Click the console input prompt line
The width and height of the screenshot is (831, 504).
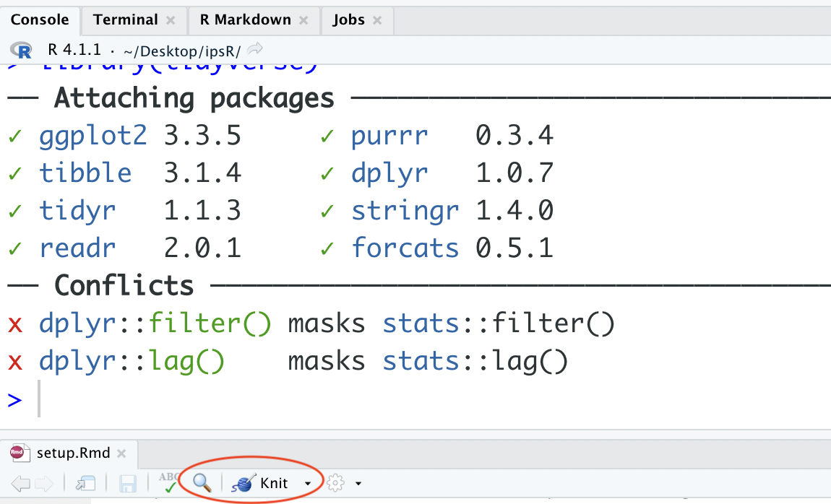click(361, 400)
